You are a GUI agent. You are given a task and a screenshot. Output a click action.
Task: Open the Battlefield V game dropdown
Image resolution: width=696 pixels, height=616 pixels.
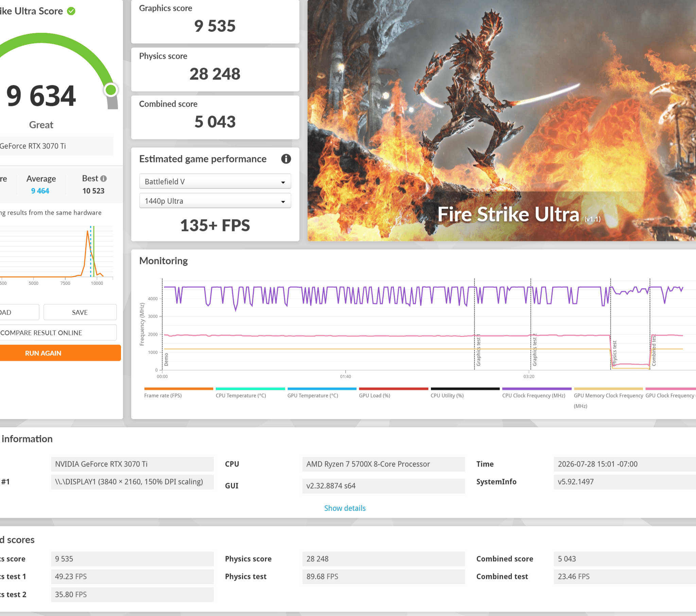coord(215,181)
